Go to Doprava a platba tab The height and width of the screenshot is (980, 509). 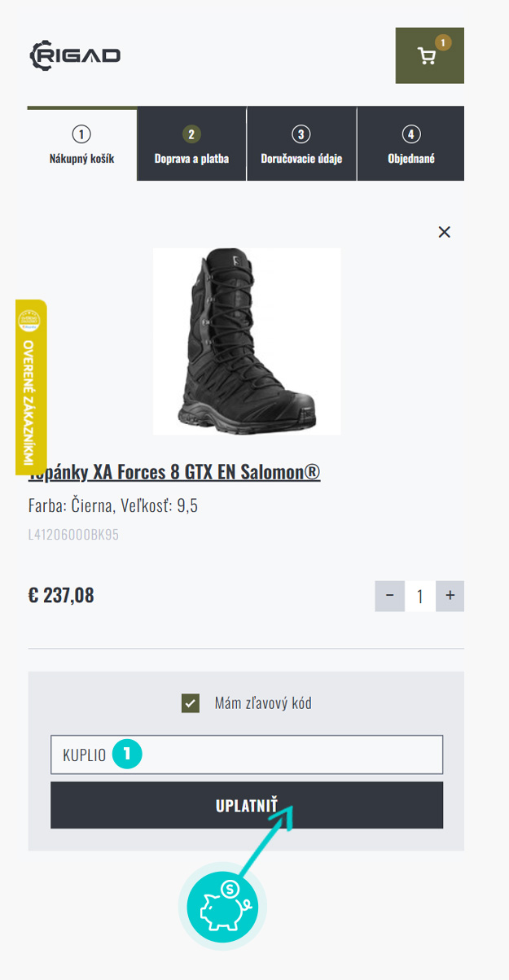(x=191, y=144)
